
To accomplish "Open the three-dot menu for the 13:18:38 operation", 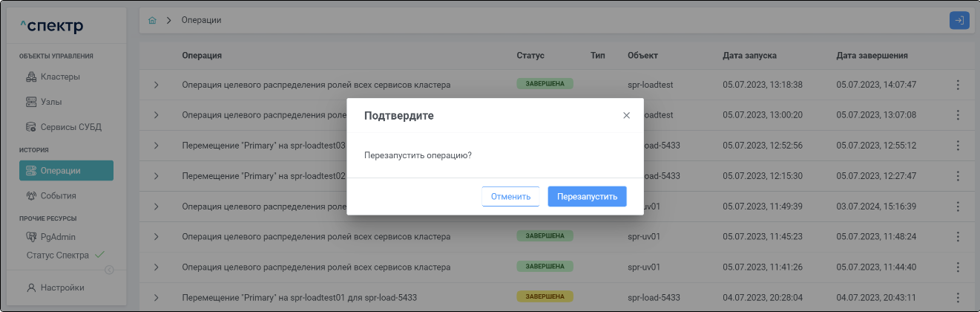I will (958, 85).
